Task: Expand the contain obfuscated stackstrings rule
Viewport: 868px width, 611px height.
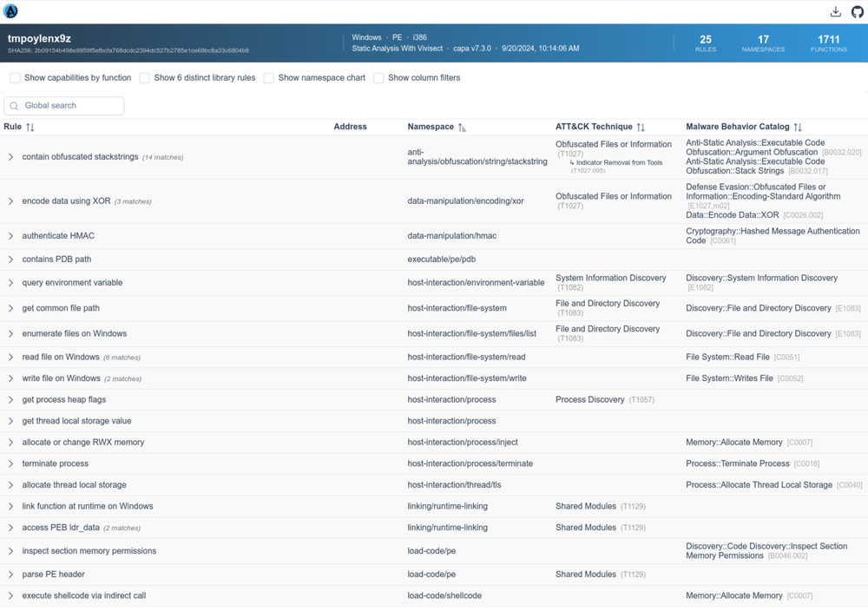Action: 10,157
